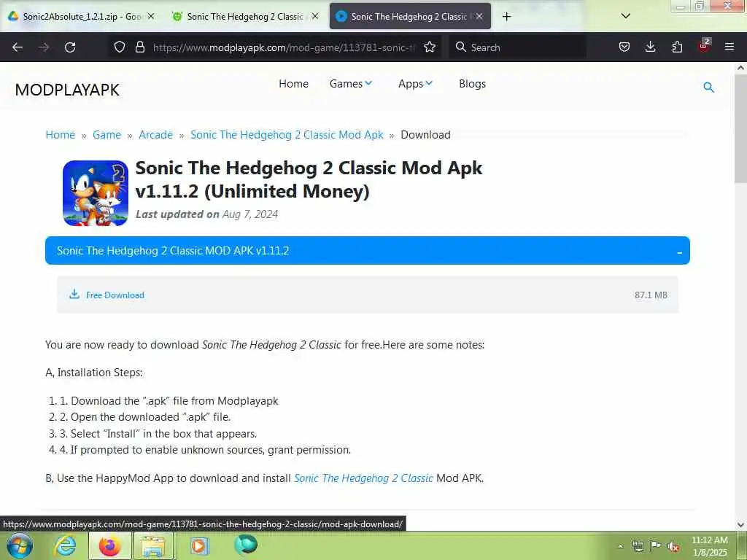Open the Firefox downloads panel
Viewport: 747px width, 560px height.
pyautogui.click(x=650, y=47)
